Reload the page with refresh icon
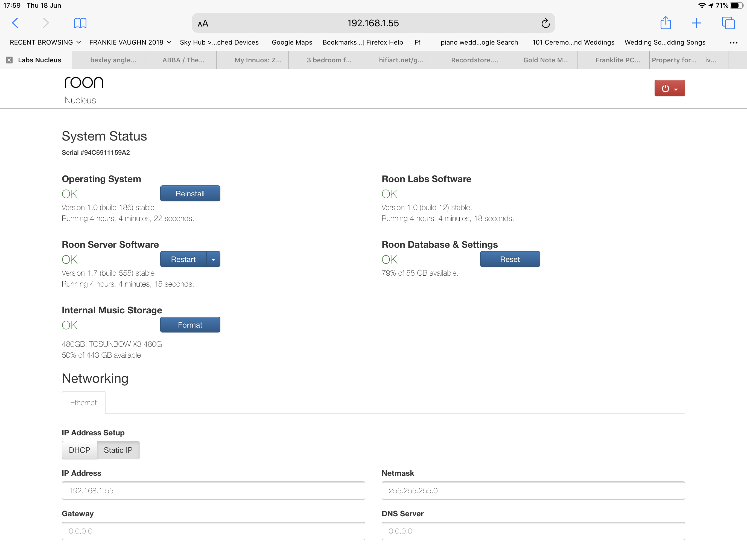This screenshot has width=747, height=560. [x=545, y=23]
